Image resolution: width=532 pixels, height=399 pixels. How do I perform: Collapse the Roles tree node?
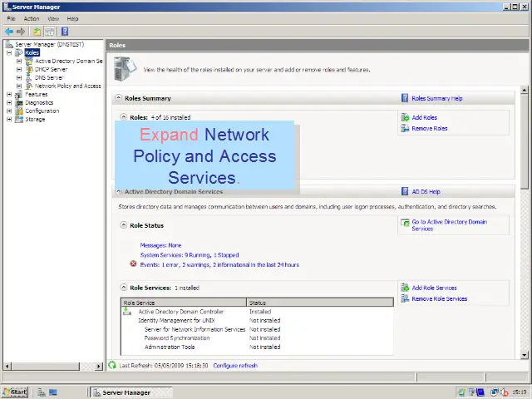[x=9, y=52]
